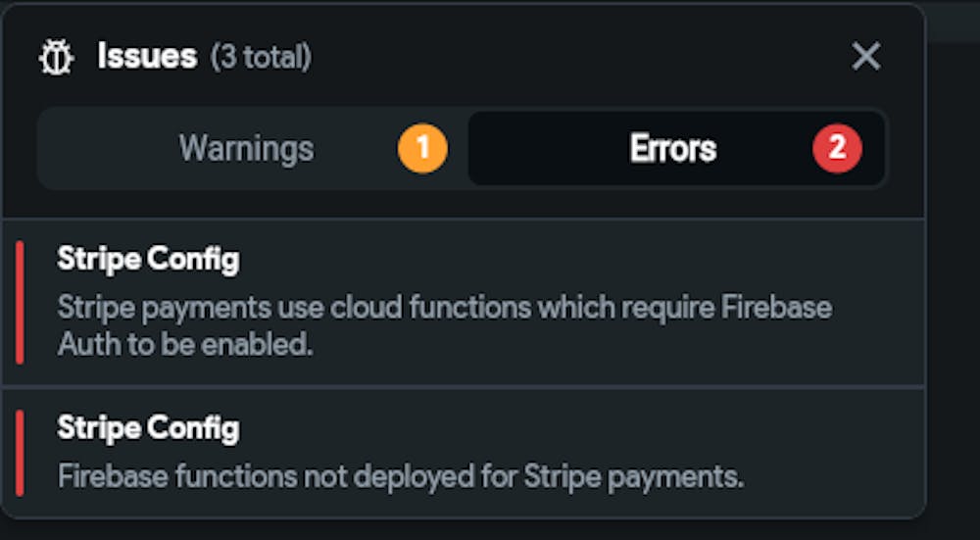This screenshot has height=540, width=980.
Task: Click the second Stripe Config error heading
Action: pyautogui.click(x=148, y=428)
